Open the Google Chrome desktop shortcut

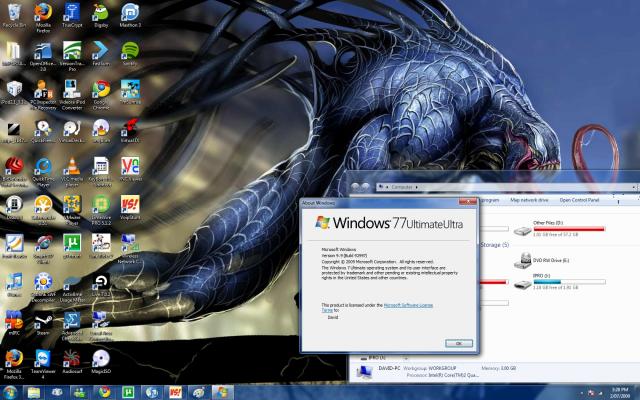[101, 95]
